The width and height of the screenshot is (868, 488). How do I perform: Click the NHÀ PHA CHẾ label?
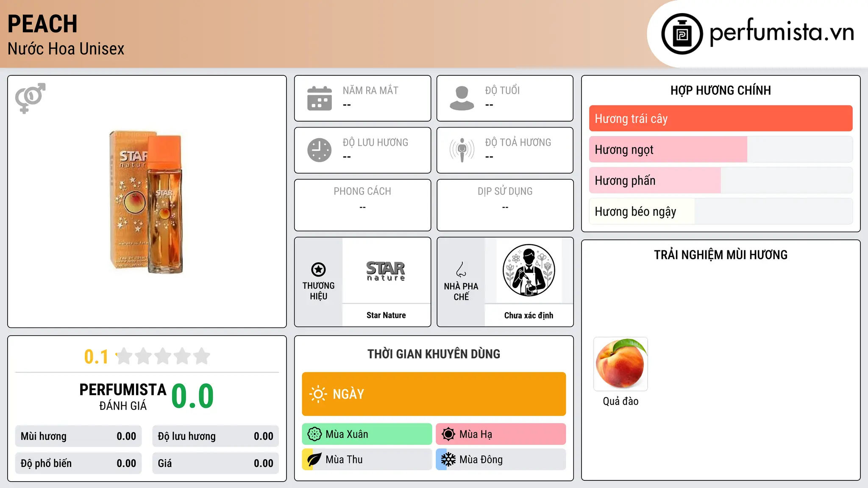[x=461, y=291]
